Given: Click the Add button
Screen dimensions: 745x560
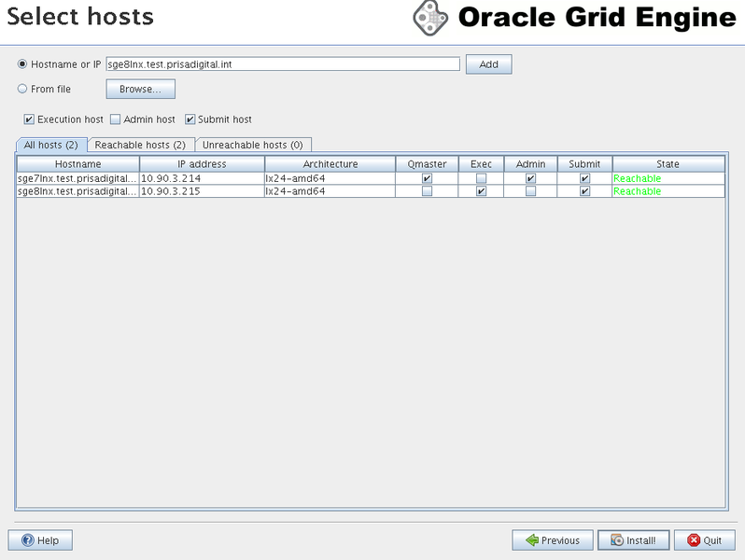Looking at the screenshot, I should coord(488,64).
